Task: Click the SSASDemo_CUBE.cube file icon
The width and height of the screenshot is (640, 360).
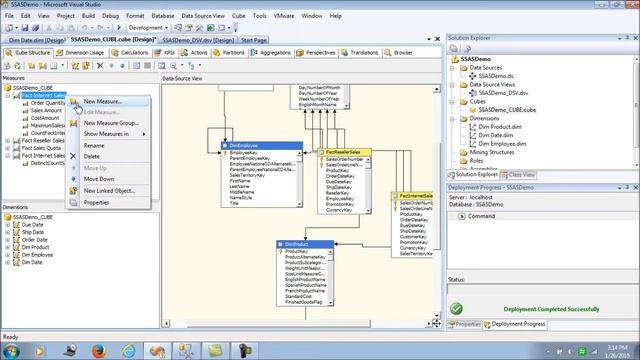Action: tap(473, 110)
